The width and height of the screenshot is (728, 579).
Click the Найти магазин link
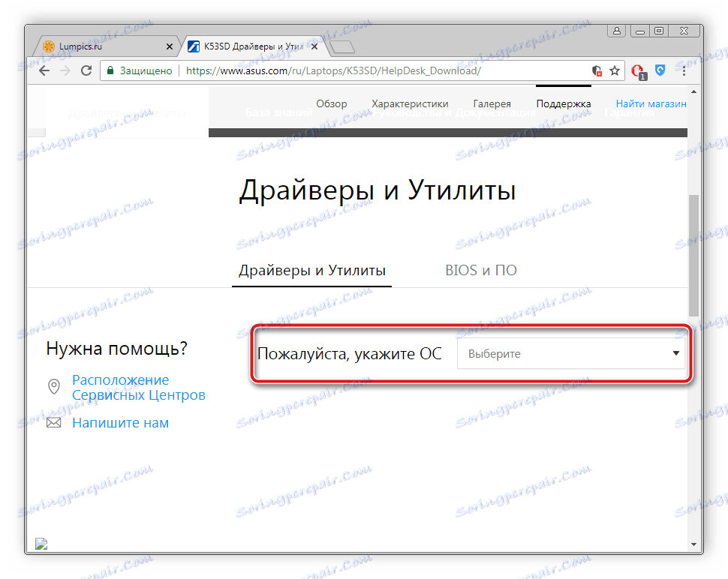pos(651,103)
